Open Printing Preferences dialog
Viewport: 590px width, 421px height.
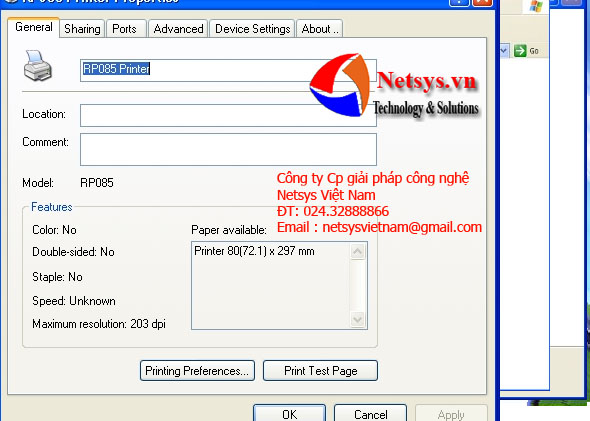pos(197,371)
